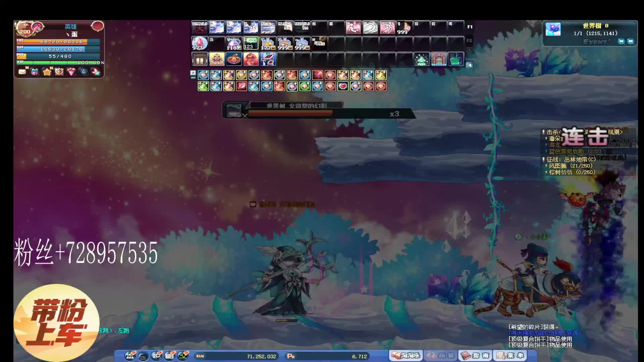
Task: Click the red heart buff icon
Action: [x=343, y=86]
